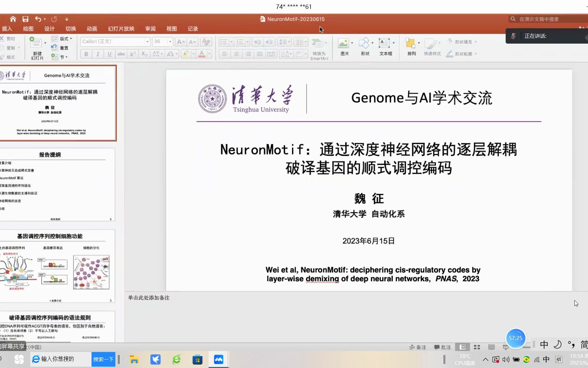Open the 视图 ribbon tab
The image size is (588, 368).
click(171, 29)
